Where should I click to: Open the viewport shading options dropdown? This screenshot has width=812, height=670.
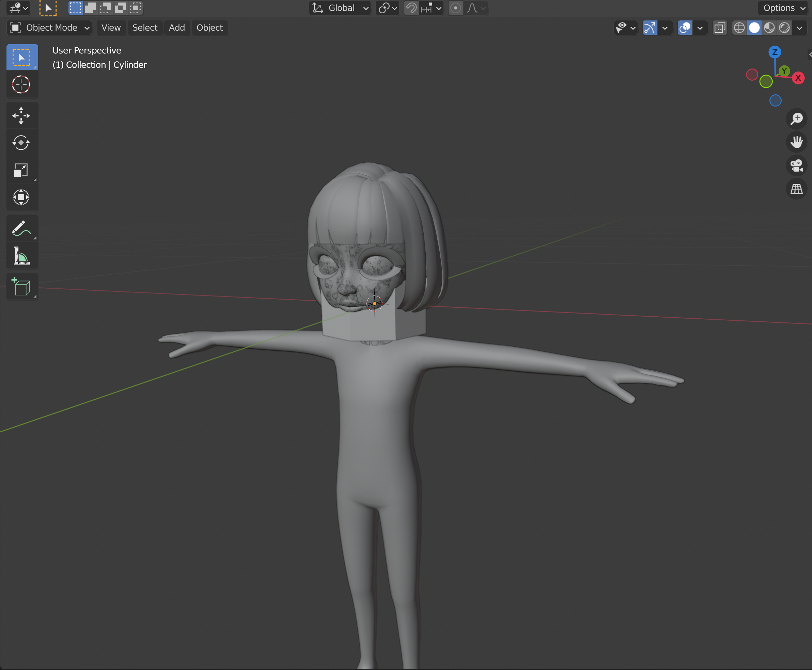pyautogui.click(x=800, y=28)
